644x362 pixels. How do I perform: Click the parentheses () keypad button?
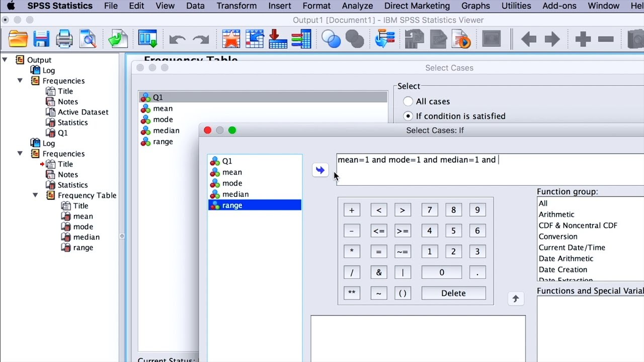coord(403,293)
